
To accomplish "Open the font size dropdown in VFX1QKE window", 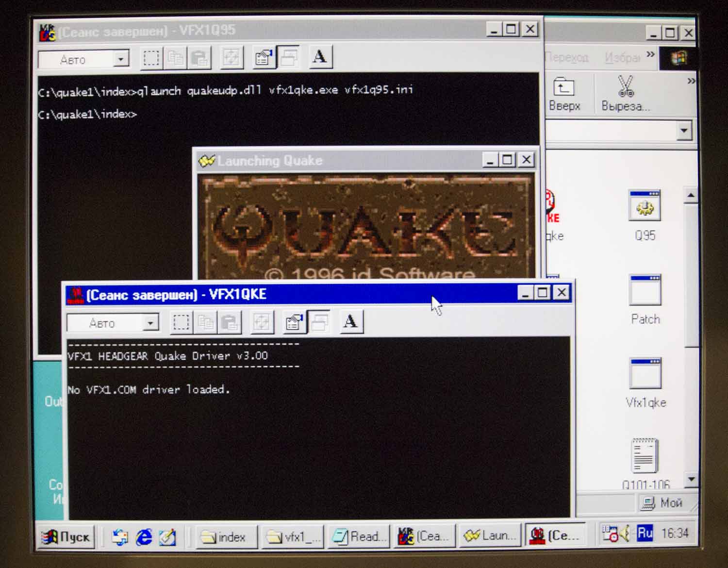I will click(x=151, y=323).
